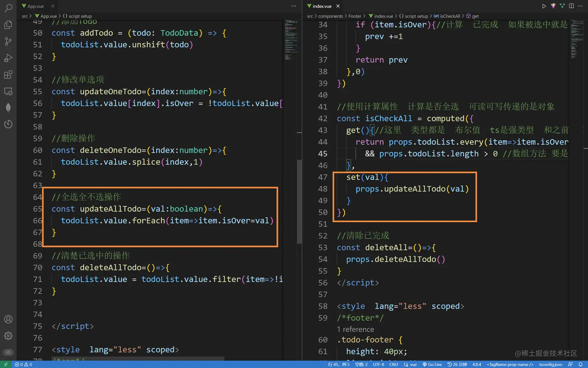Change indentation via '空格: 2'
Image resolution: width=588 pixels, height=368 pixels.
(361, 364)
